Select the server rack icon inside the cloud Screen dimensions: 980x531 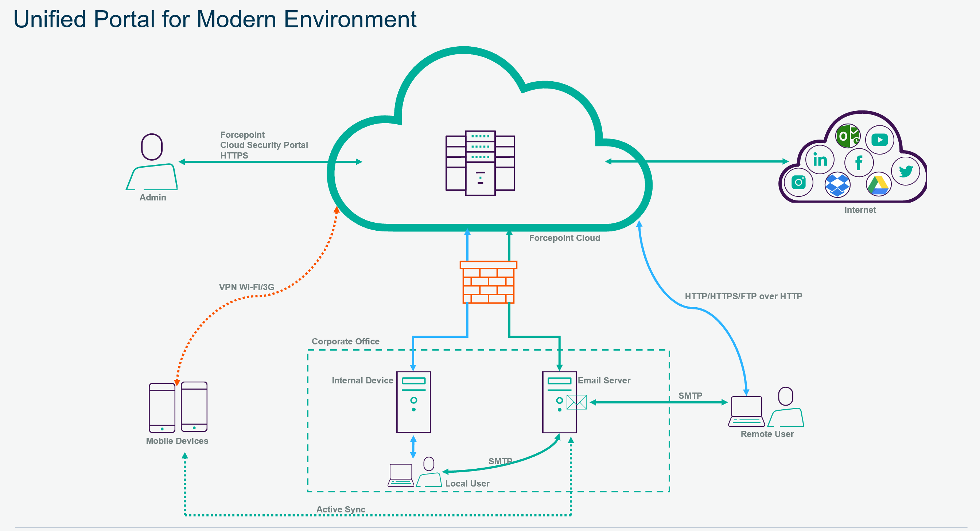click(x=480, y=163)
